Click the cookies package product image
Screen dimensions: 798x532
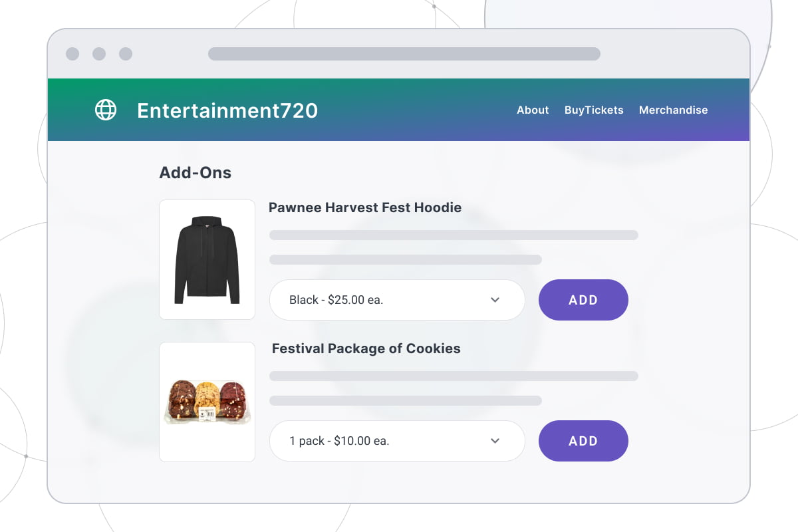point(207,401)
